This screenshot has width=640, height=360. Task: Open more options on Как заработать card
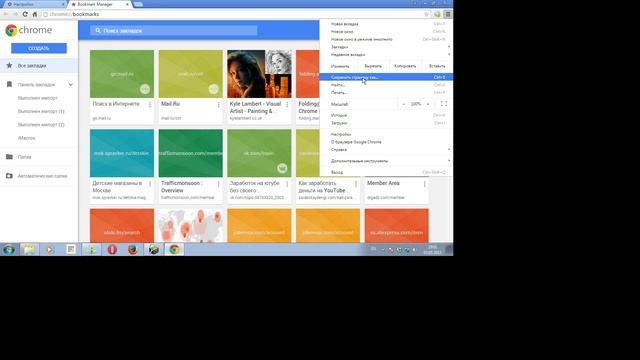pos(356,184)
